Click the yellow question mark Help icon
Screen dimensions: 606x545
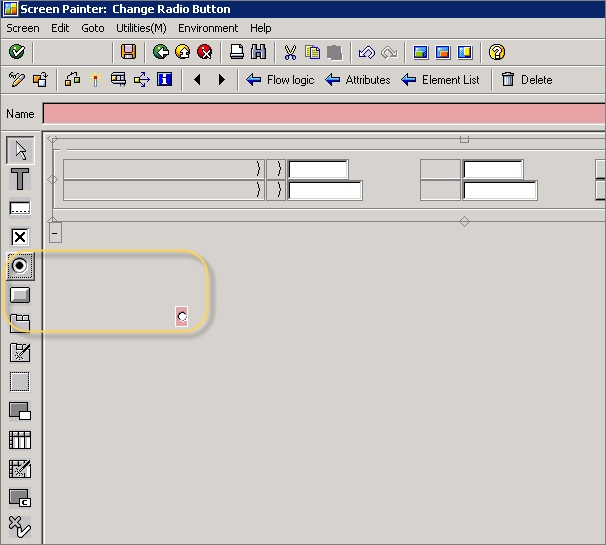[497, 52]
